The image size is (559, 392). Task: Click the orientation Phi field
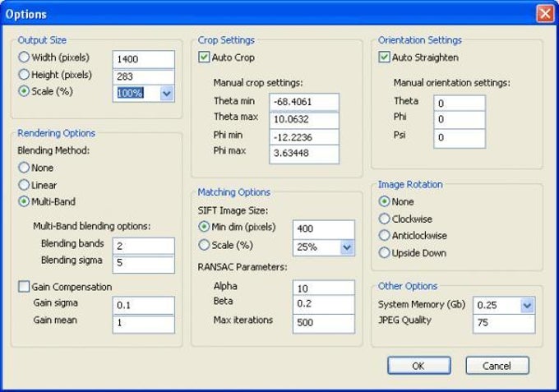click(x=460, y=120)
